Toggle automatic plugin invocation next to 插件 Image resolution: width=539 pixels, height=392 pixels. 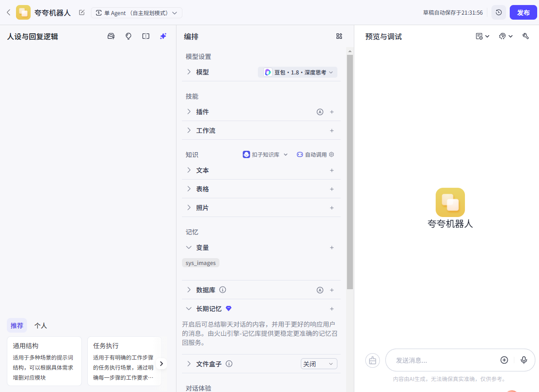coord(320,111)
